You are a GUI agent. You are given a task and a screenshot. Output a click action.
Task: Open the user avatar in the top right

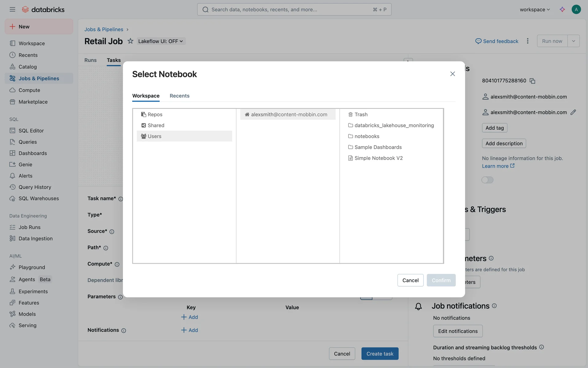tap(576, 10)
